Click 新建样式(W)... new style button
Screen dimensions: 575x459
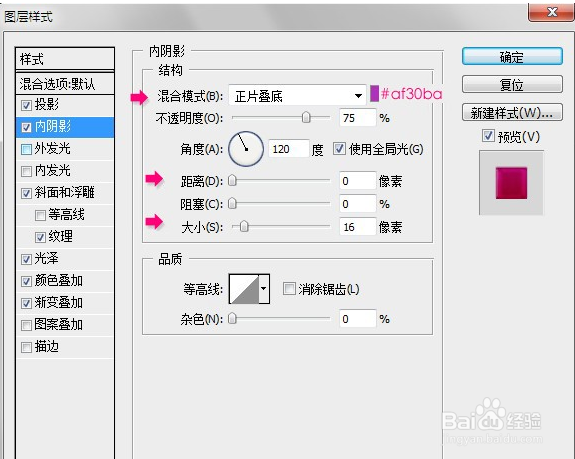[512, 113]
